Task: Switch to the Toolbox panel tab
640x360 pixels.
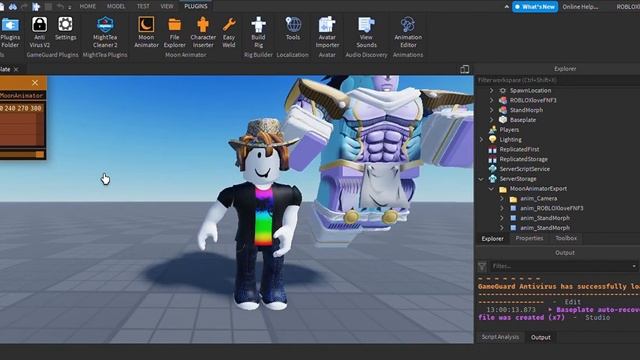Action: tap(566, 238)
